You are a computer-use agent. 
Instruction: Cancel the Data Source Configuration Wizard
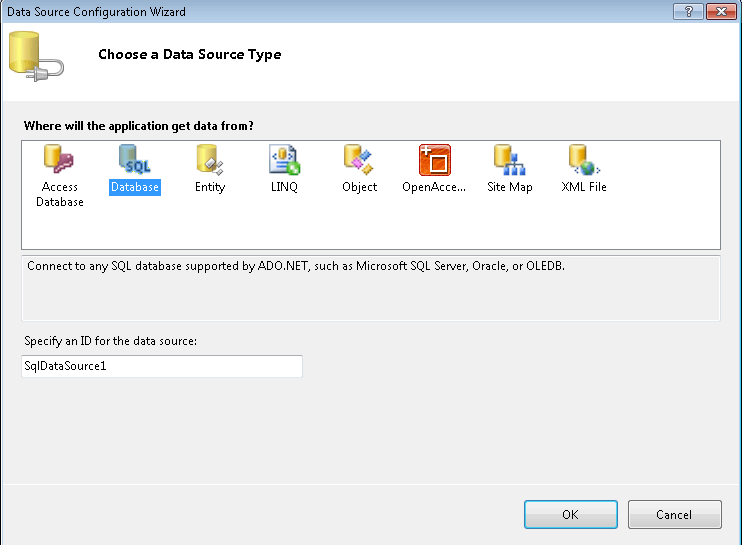[x=674, y=514]
